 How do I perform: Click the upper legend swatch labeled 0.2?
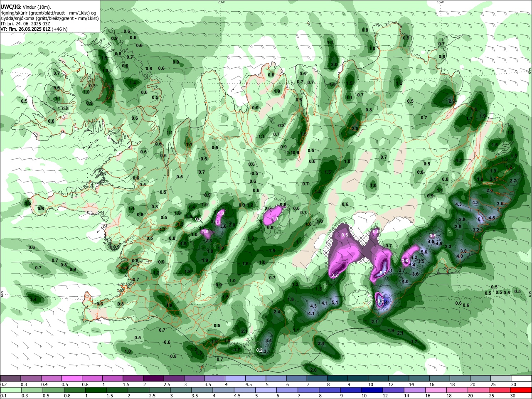10,379
